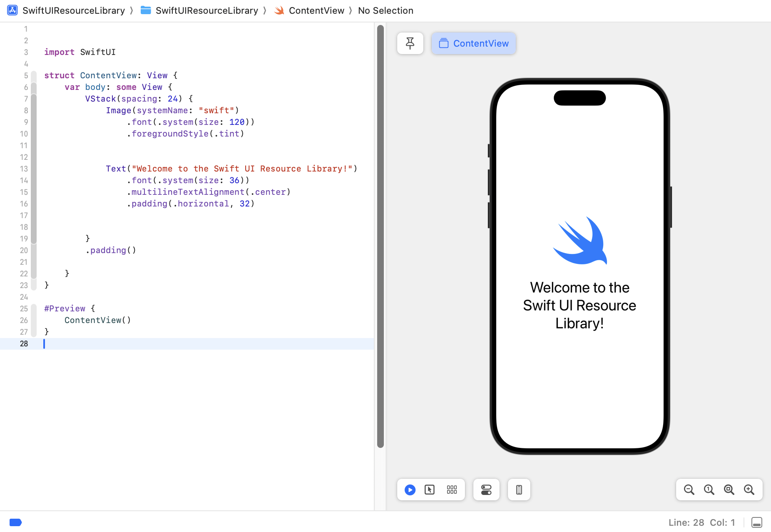This screenshot has height=532, width=771.
Task: Click the Line: 28 Col: 1 indicator
Action: 702,522
